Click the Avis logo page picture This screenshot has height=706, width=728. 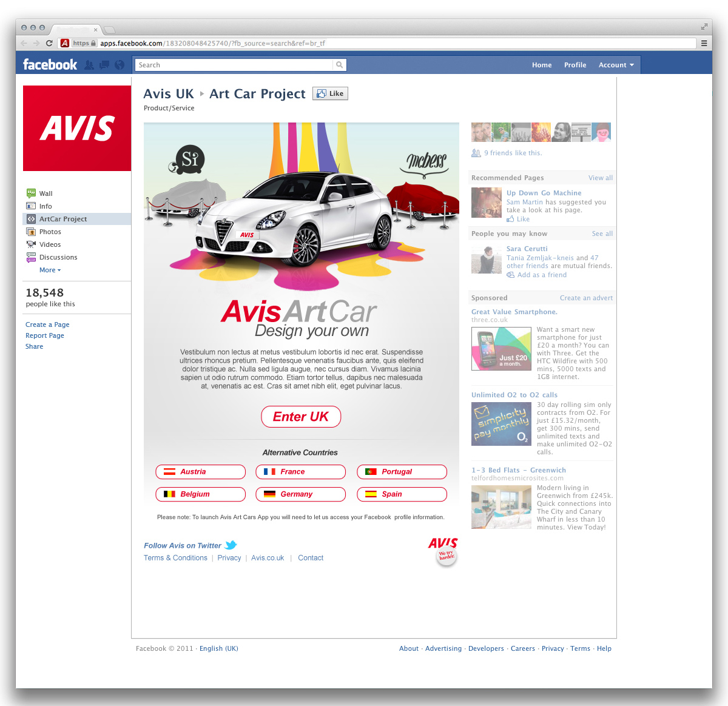tap(77, 128)
